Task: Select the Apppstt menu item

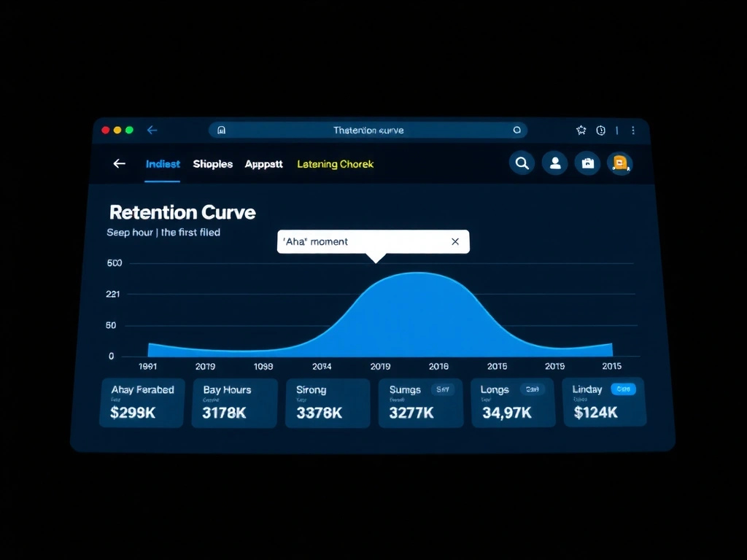Action: click(x=263, y=163)
